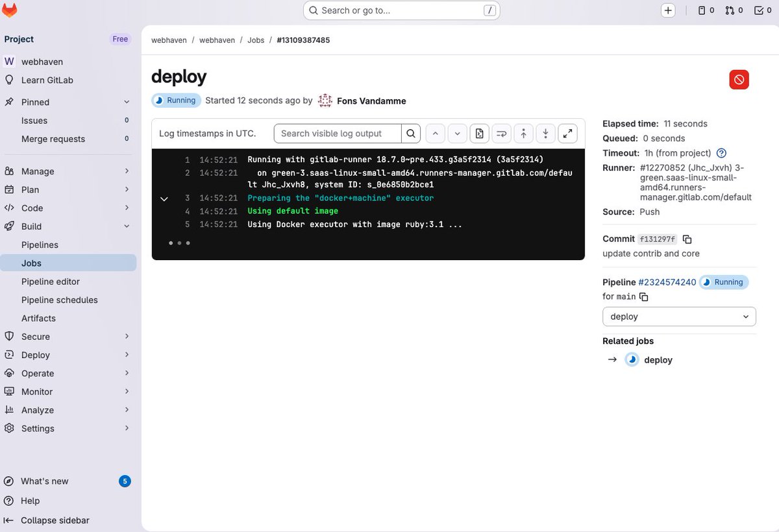Click log line 'Using default image'
779x532 pixels.
pyautogui.click(x=293, y=211)
